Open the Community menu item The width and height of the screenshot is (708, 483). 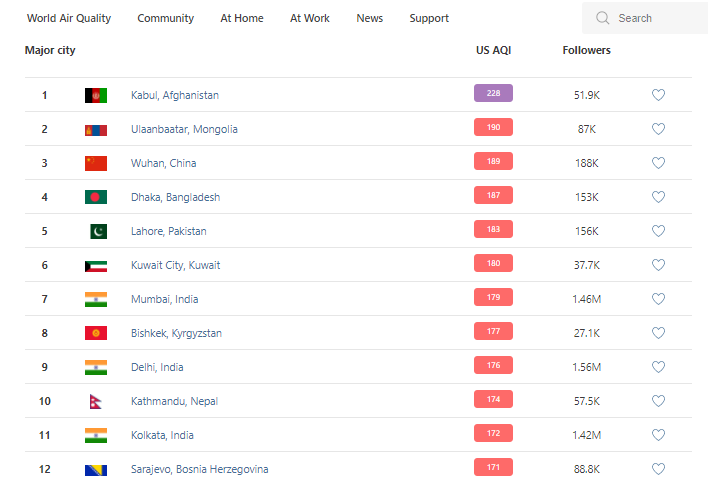tap(166, 18)
